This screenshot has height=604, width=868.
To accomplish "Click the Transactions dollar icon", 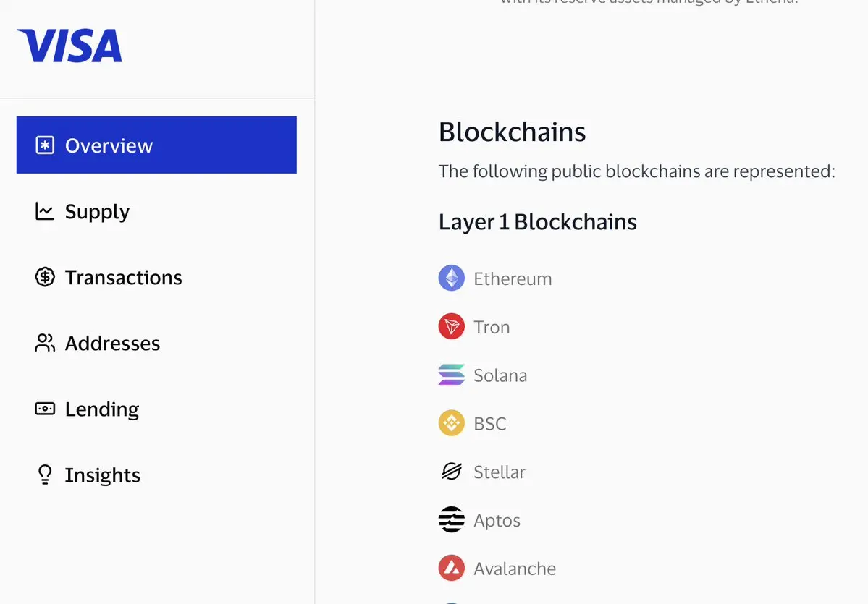I will tap(45, 277).
